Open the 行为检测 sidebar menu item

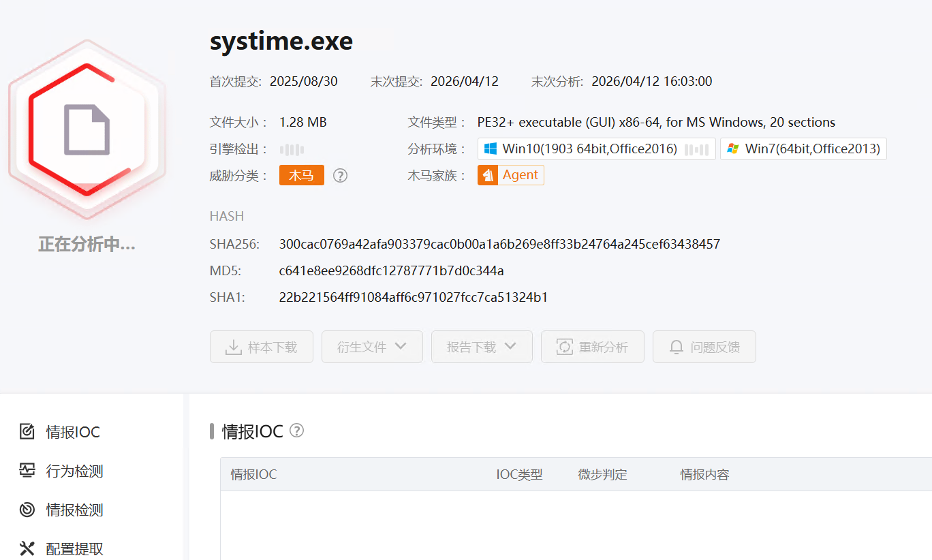tap(61, 471)
